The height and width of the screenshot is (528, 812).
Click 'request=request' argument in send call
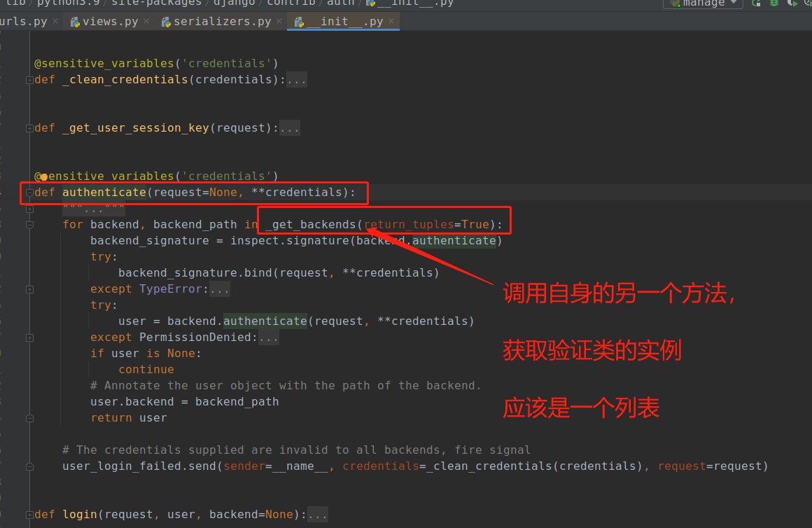pyautogui.click(x=710, y=466)
